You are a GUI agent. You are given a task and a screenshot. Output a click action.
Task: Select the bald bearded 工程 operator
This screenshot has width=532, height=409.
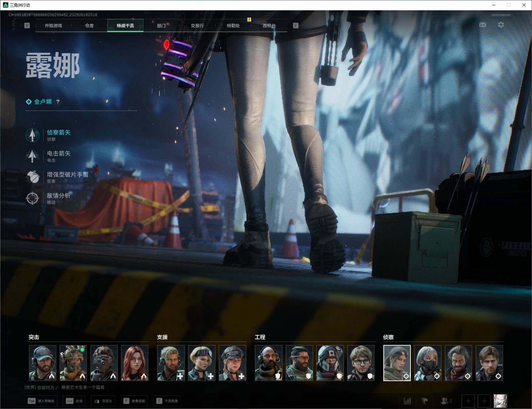[269, 363]
